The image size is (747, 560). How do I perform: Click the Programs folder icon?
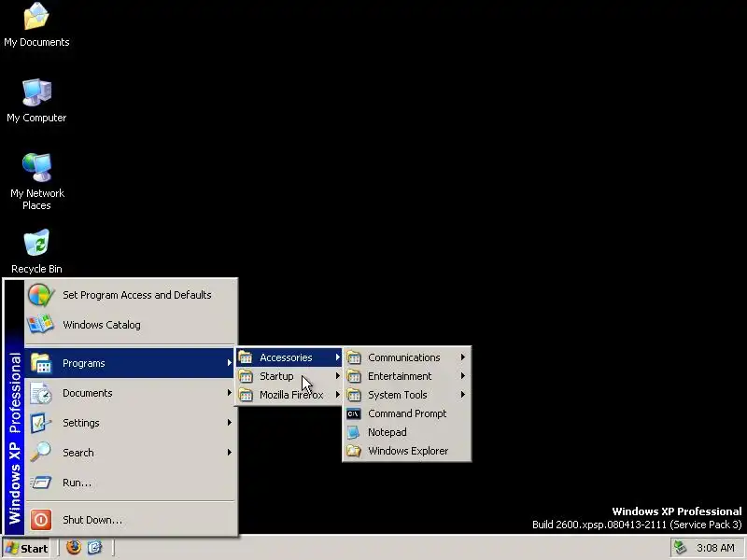tap(41, 363)
